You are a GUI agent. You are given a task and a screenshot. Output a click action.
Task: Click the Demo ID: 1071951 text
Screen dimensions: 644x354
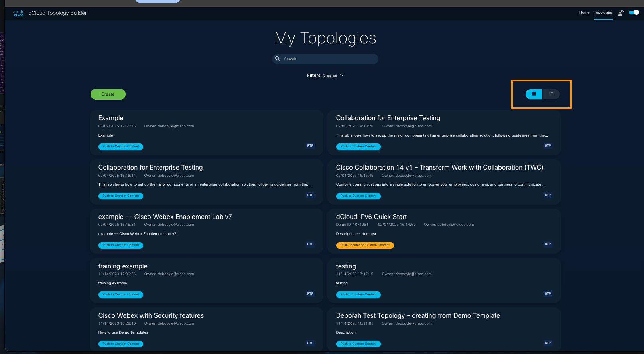click(352, 225)
